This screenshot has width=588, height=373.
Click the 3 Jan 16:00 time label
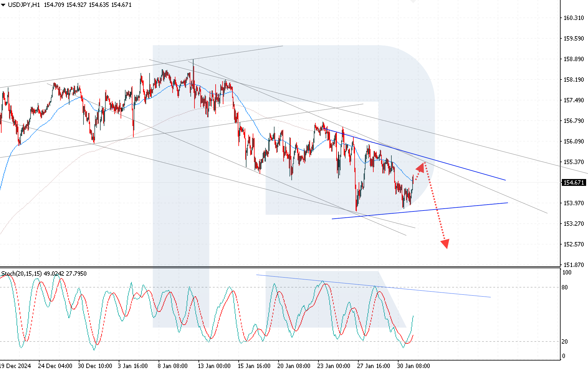133,366
